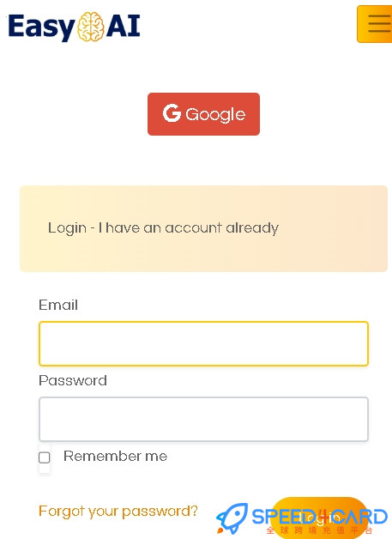Click the "Google" word on the red button
This screenshot has width=392, height=539.
coord(215,114)
